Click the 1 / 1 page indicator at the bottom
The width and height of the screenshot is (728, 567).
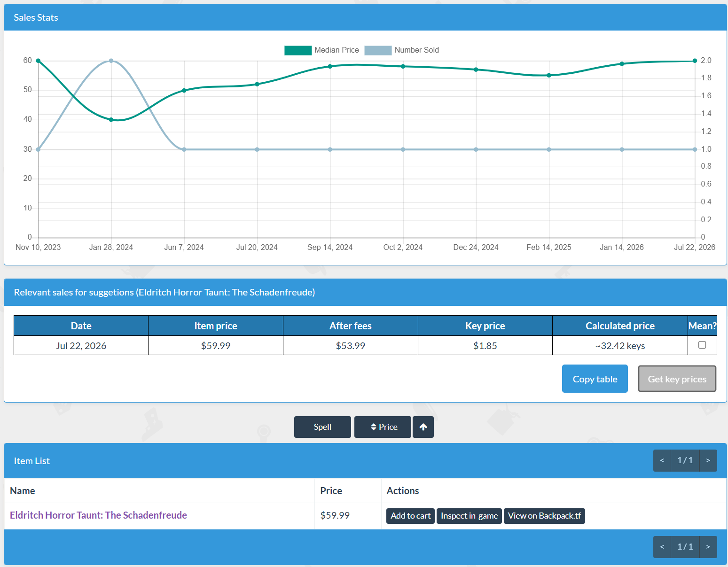685,547
